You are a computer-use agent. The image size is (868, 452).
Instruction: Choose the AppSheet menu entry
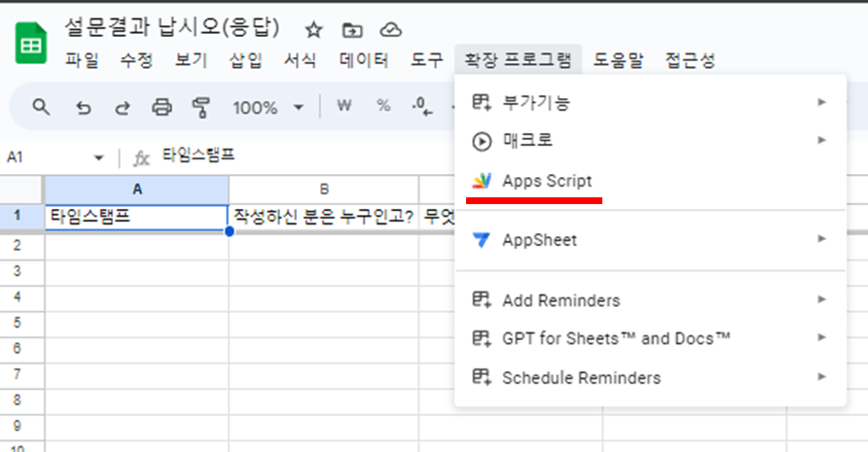(650, 239)
